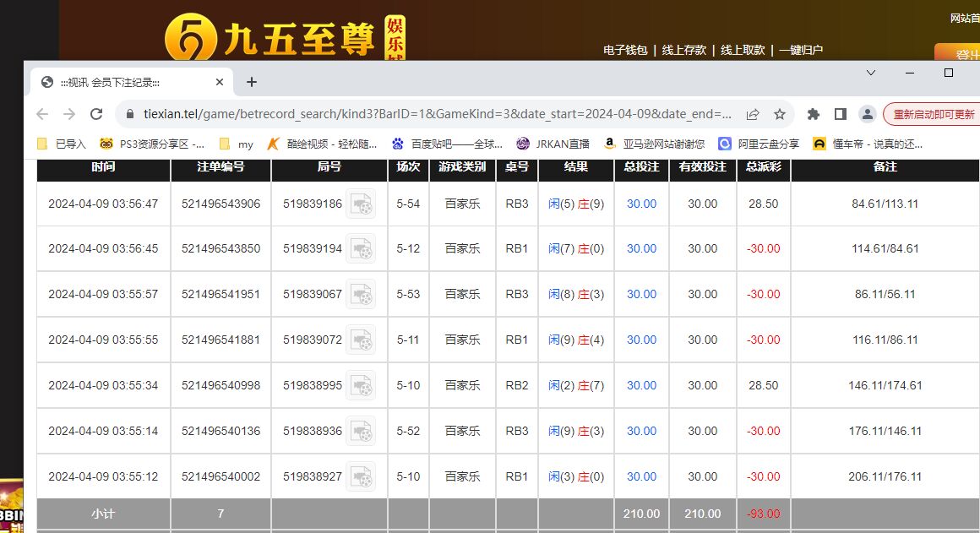The height and width of the screenshot is (533, 980).
Task: Open 百度贴吧 bookmark
Action: [x=447, y=144]
